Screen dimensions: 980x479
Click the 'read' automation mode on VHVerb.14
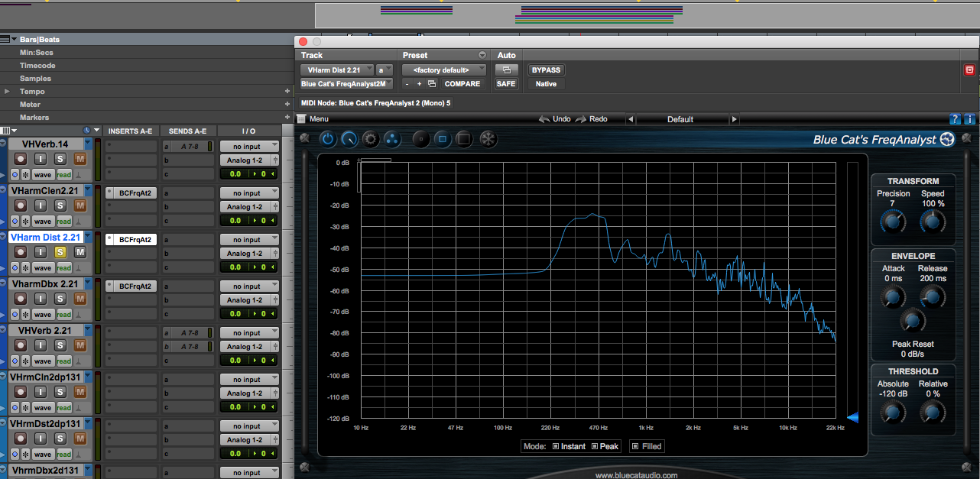tap(63, 175)
